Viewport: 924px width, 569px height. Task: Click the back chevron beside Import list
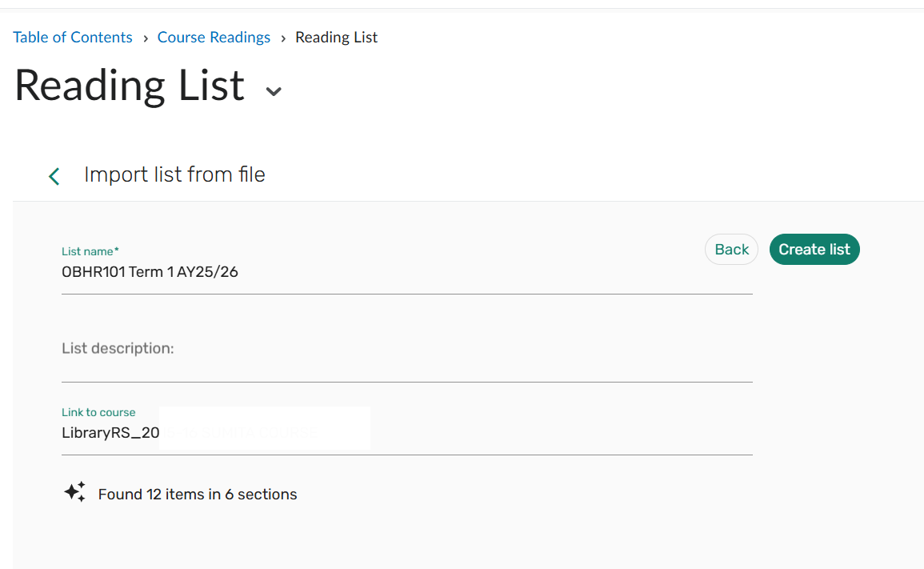pos(54,176)
